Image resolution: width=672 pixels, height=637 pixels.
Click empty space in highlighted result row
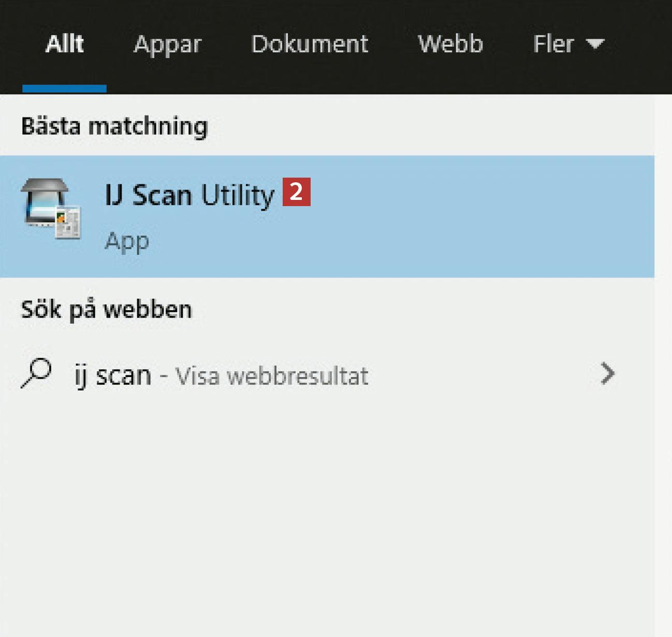point(466,216)
